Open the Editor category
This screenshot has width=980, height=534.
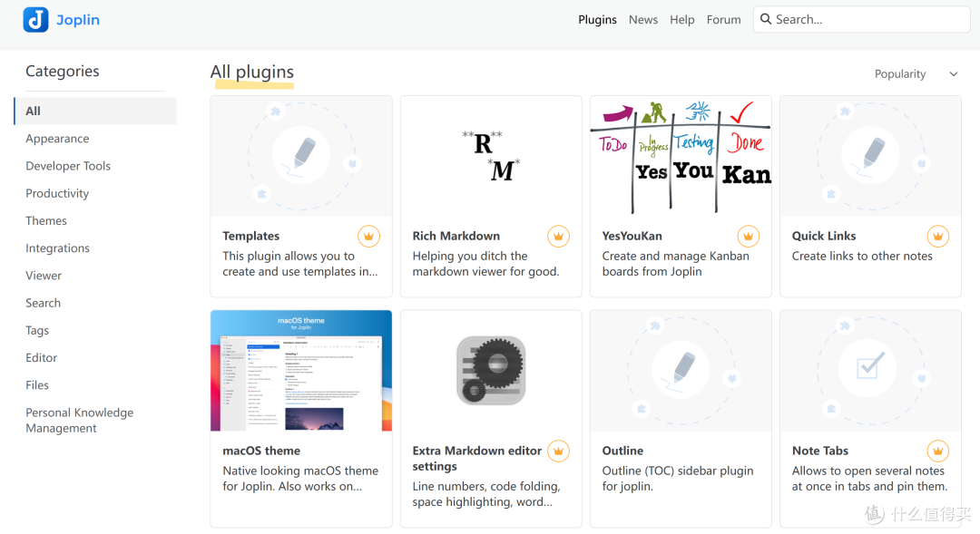(x=41, y=358)
